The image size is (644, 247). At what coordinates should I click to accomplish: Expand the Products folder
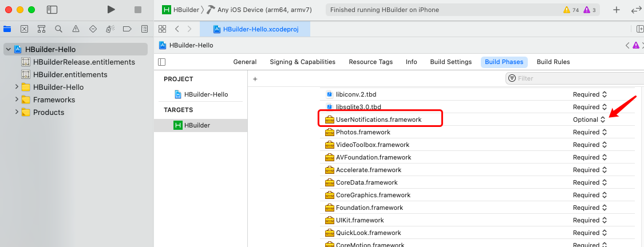tap(17, 113)
